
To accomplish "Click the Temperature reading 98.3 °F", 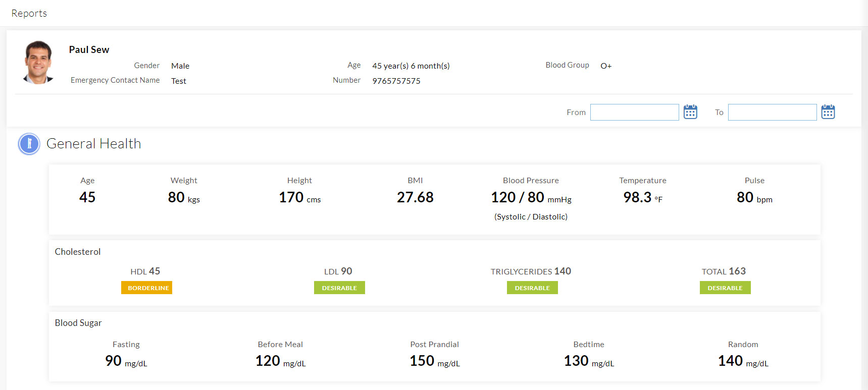I will (x=638, y=197).
